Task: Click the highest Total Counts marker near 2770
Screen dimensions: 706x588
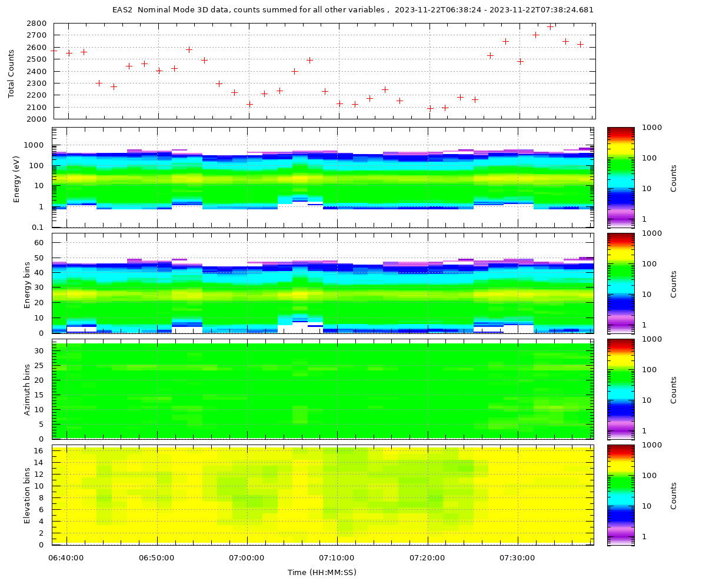Action: pos(551,26)
